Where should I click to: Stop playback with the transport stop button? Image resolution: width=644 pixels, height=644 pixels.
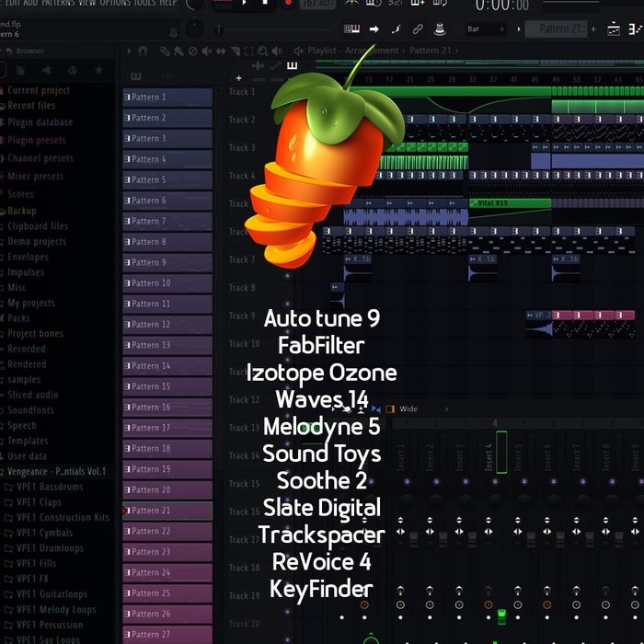(x=265, y=3)
